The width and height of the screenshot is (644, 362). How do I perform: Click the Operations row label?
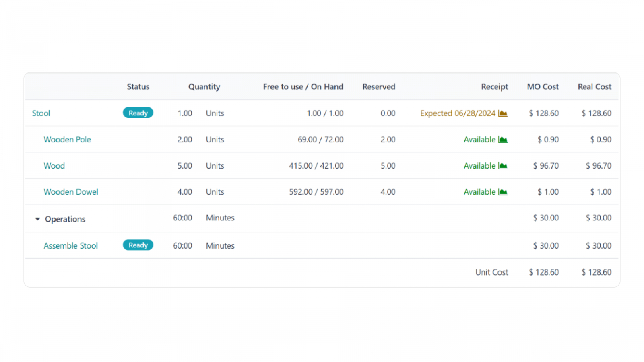pos(65,219)
